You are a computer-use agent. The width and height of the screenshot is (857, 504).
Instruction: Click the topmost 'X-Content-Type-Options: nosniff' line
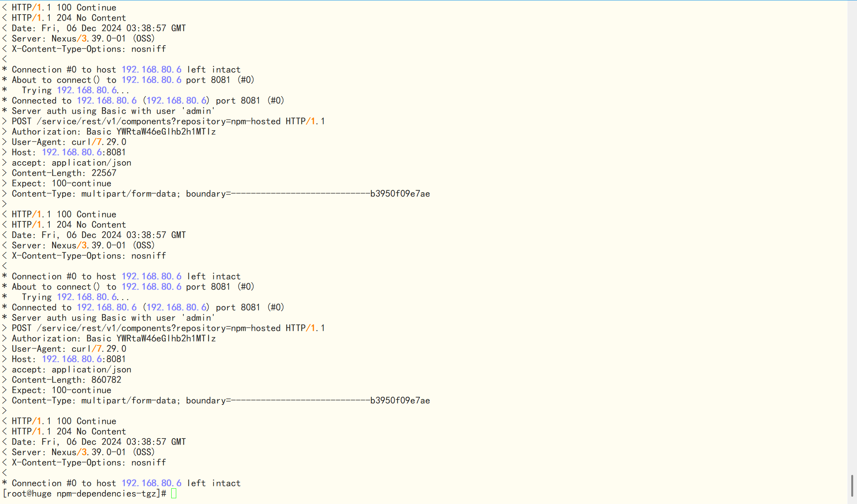[89, 49]
